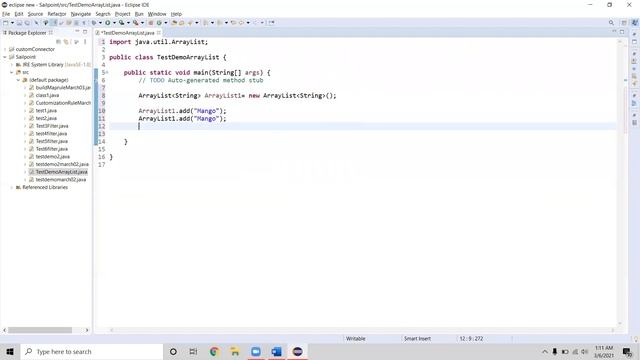
Task: Select testdemo2.java in Package Explorer
Action: coord(53,156)
